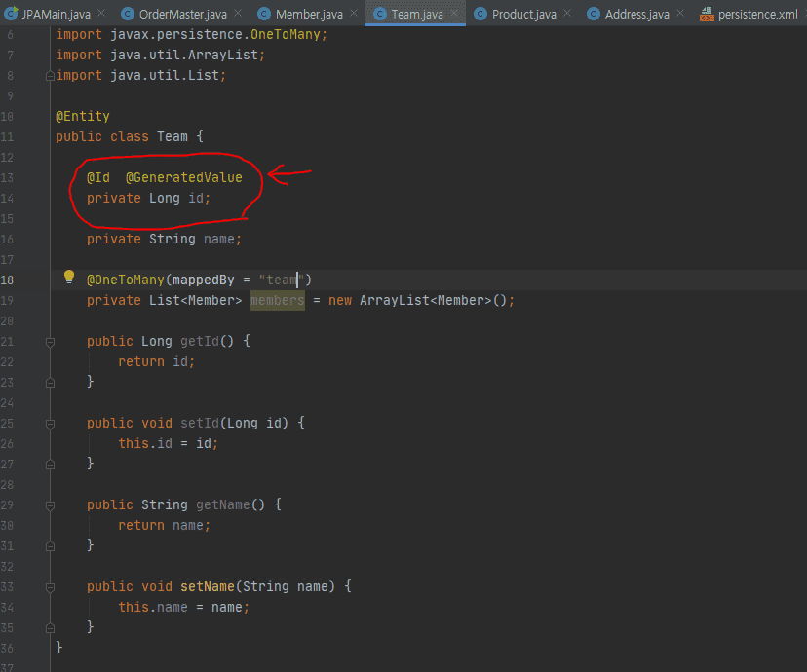Click line number 11 in gutter
Viewport: 807px width, 672px height.
(x=7, y=136)
